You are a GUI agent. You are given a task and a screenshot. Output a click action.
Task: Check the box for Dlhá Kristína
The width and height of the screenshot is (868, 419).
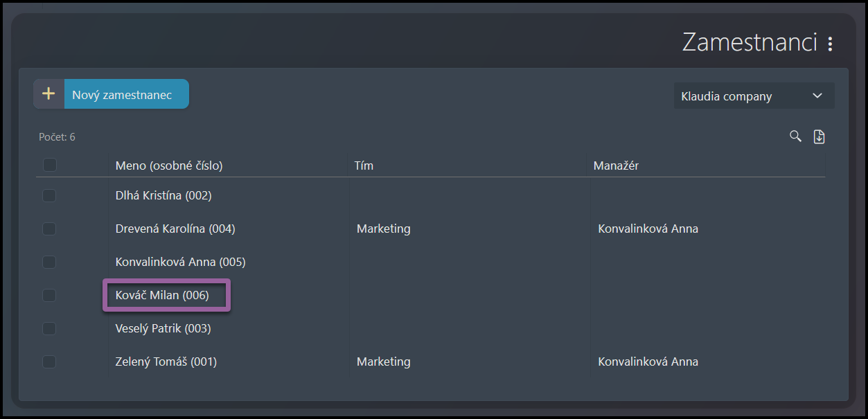point(49,196)
